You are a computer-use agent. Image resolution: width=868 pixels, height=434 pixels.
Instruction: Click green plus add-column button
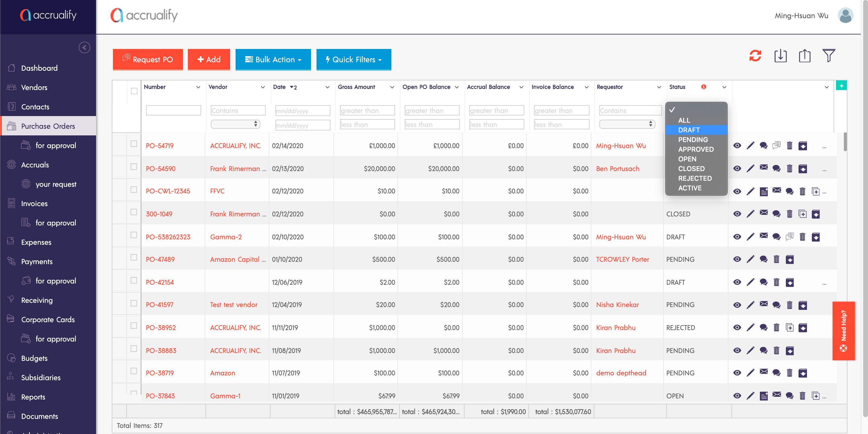[x=841, y=86]
